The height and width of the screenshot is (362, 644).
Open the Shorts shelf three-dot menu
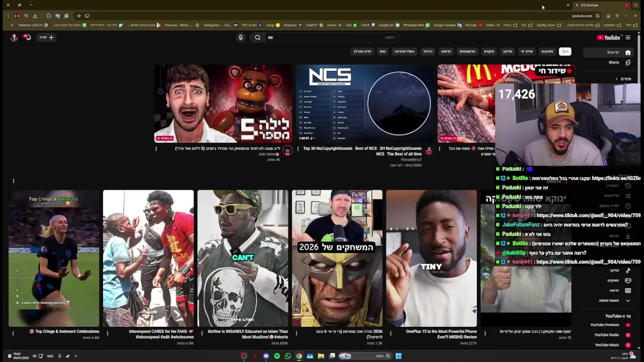pyautogui.click(x=14, y=181)
